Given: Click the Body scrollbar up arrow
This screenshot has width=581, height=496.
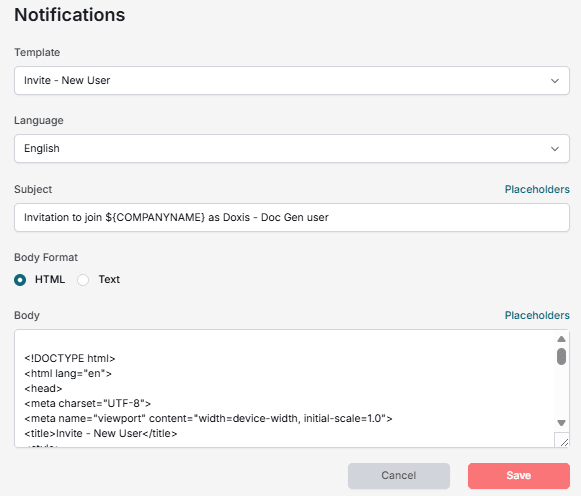Looking at the screenshot, I should click(561, 339).
